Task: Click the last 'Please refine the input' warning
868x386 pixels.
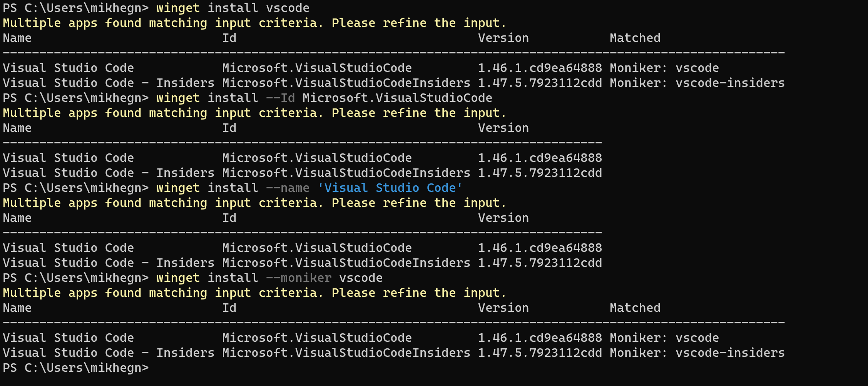Action: [419, 293]
